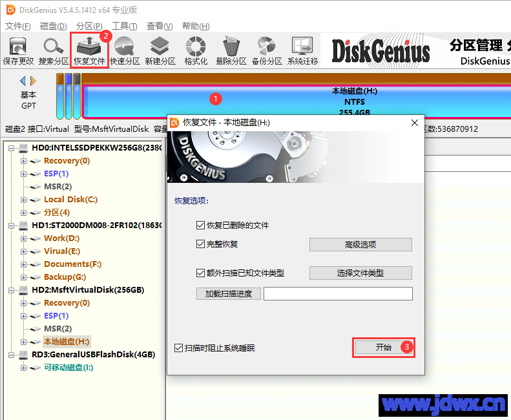Expand the 本地磁盘(H:) tree node

(23, 342)
